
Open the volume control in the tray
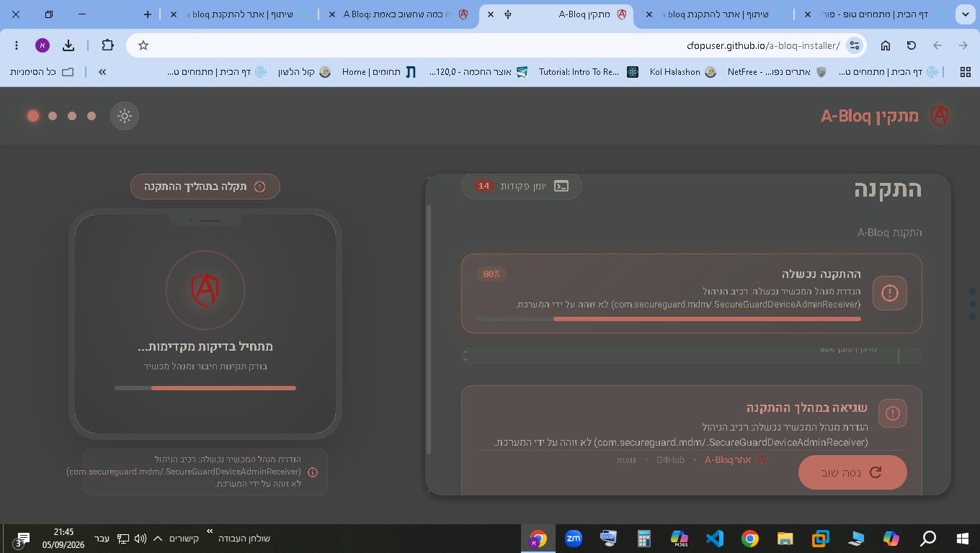[140, 539]
